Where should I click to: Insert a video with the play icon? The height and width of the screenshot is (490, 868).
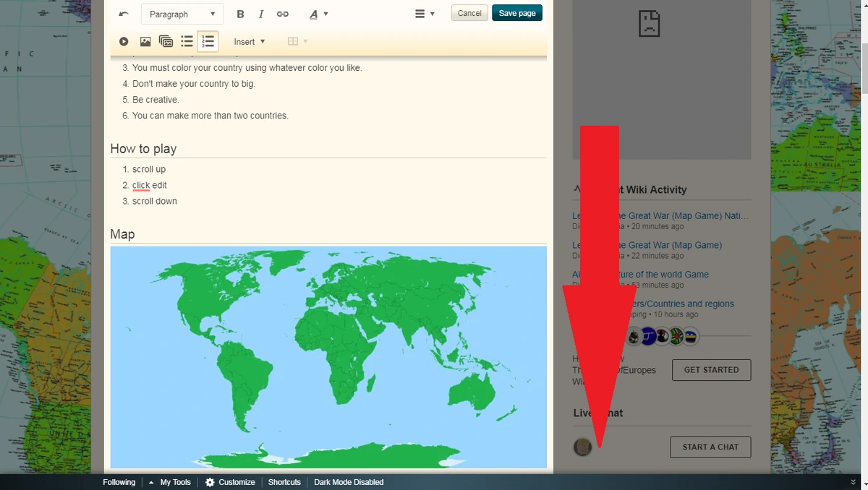point(124,41)
